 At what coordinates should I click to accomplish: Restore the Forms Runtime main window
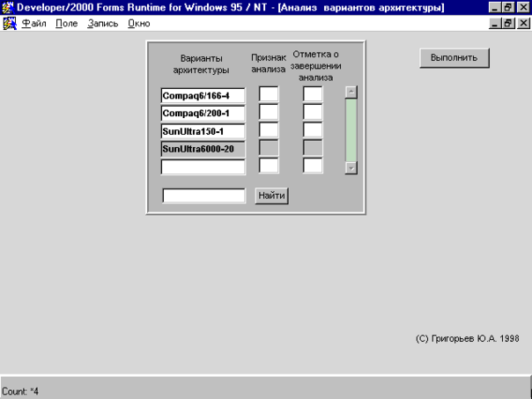pos(508,7)
